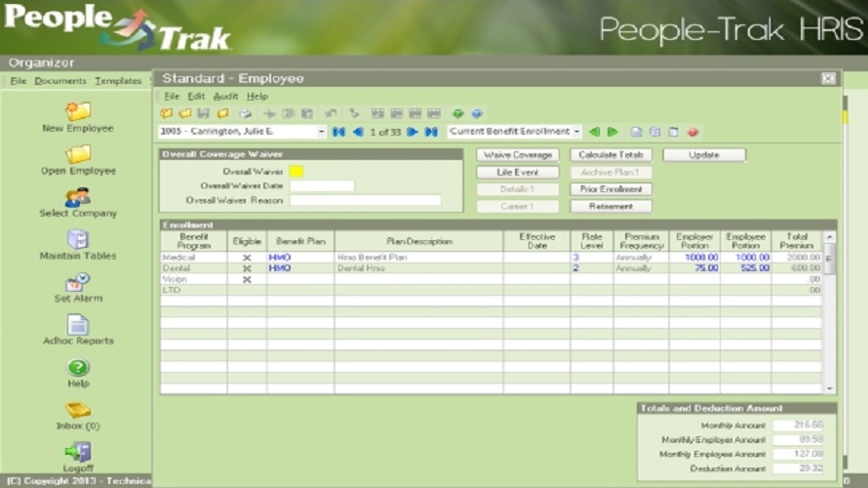The width and height of the screenshot is (868, 488).
Task: Click the undo arrow toolbar icon
Action: [331, 113]
